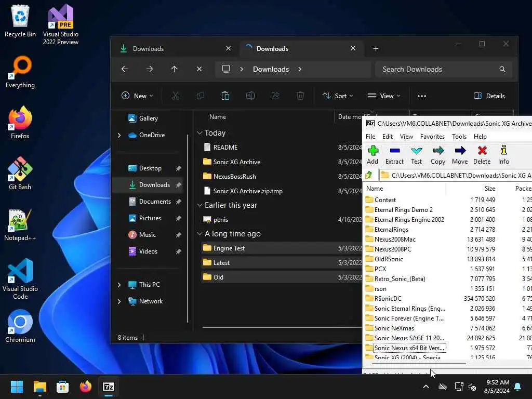Open the View dropdown in Explorer

384,96
